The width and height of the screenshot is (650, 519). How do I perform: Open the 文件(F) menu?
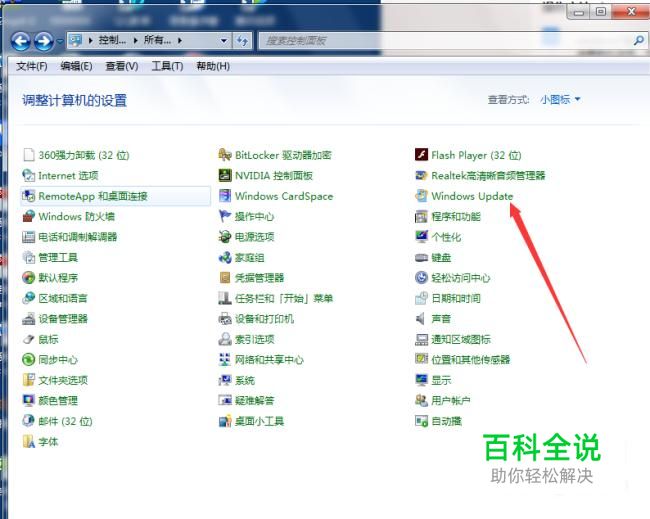[x=32, y=66]
